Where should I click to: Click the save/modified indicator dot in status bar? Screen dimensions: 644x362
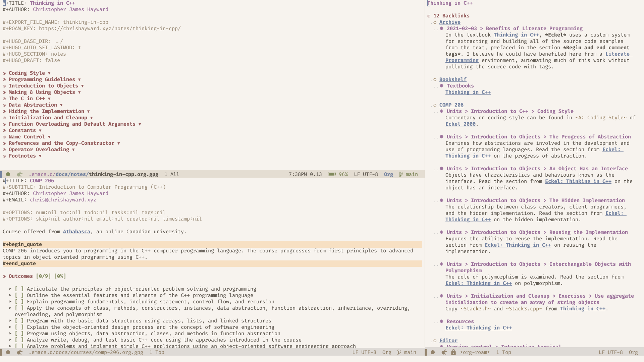click(8, 174)
